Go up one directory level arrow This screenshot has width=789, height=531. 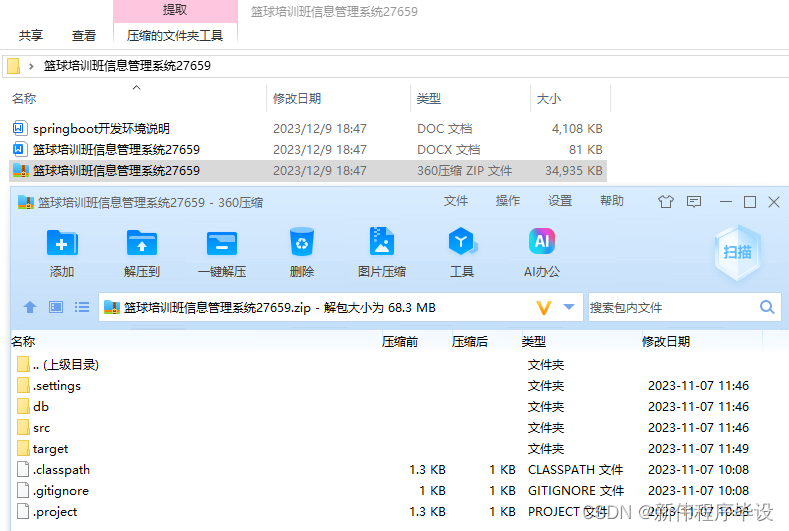coord(30,307)
